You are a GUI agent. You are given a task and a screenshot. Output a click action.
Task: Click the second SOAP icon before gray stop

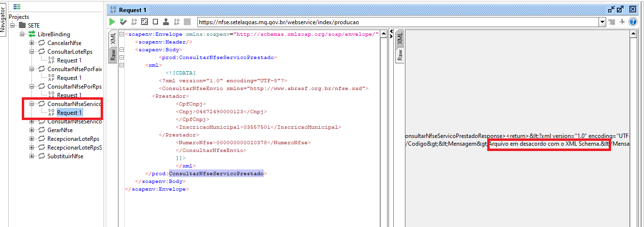tap(177, 22)
